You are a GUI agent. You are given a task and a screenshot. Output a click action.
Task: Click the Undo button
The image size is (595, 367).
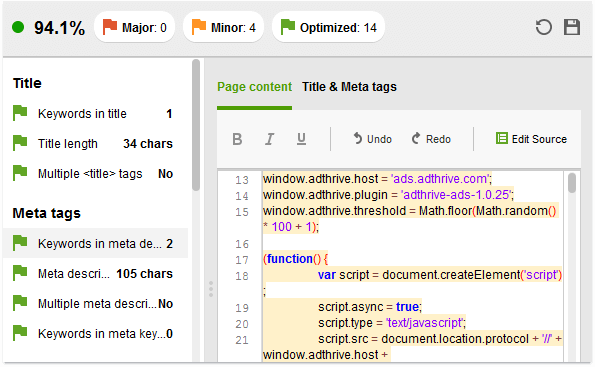pos(373,139)
